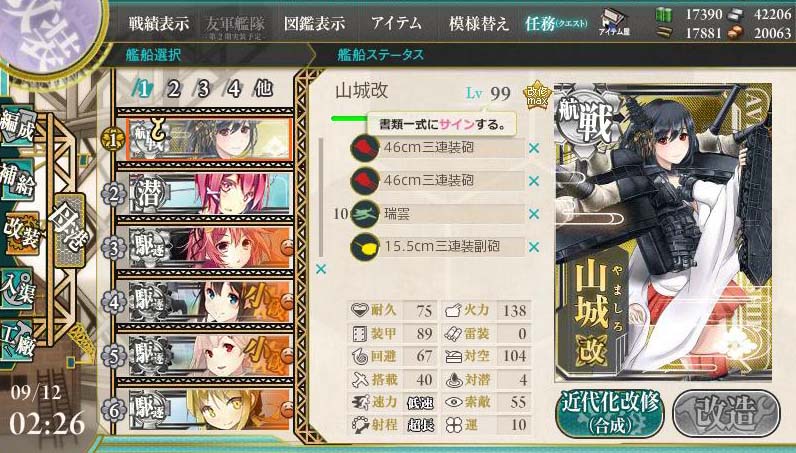Image resolution: width=796 pixels, height=453 pixels.
Task: Remove the 瑞雲 equipment using its X
Action: click(x=534, y=214)
